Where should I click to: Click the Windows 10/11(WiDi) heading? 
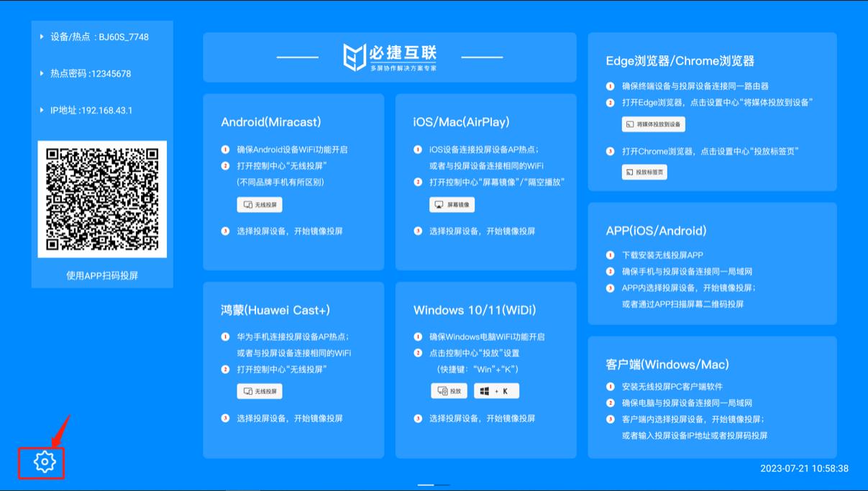point(475,310)
